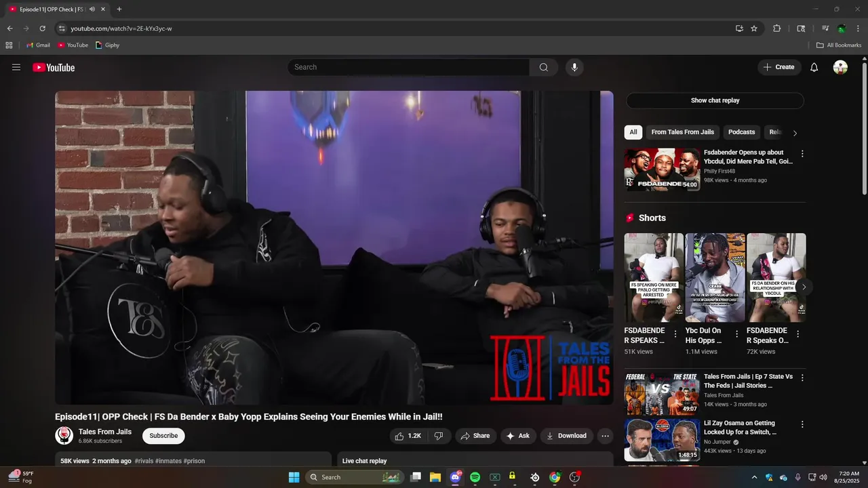The image size is (868, 488).
Task: Open Gmail bookmark
Action: (x=38, y=45)
